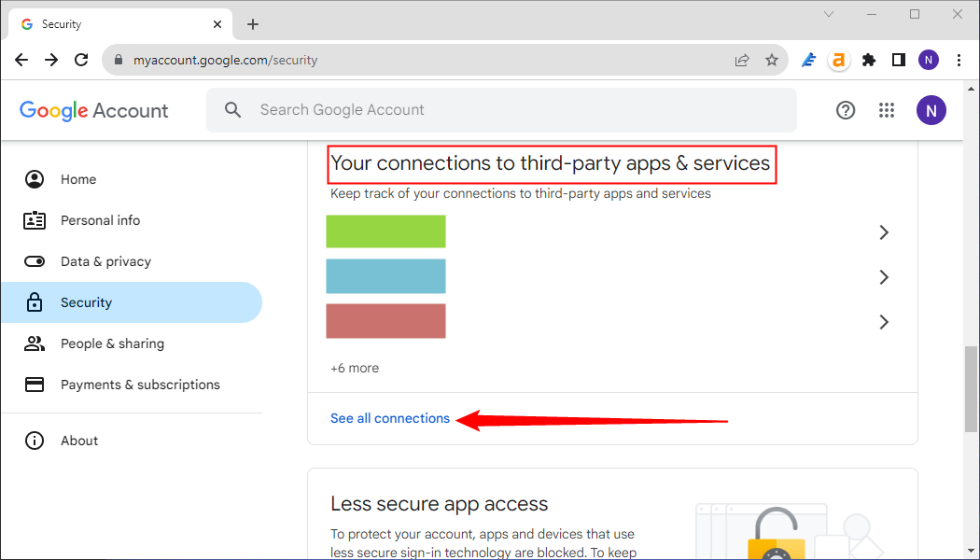
Task: Open a new browser tab
Action: click(x=253, y=24)
